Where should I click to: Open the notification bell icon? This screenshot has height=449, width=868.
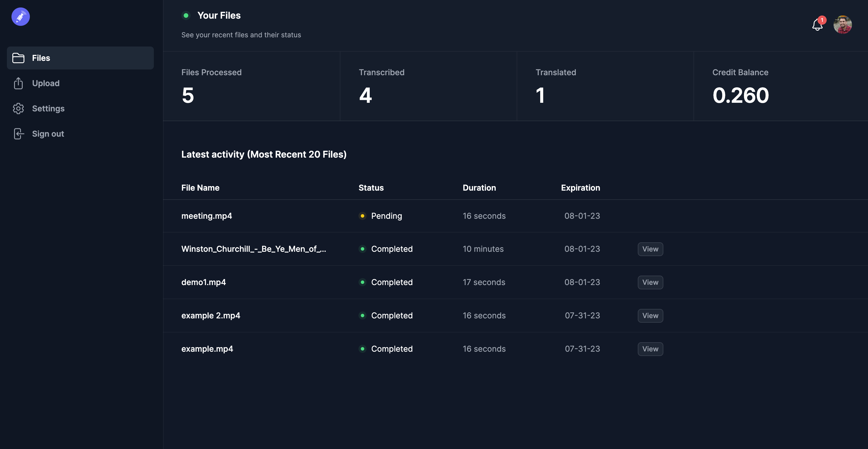click(817, 25)
